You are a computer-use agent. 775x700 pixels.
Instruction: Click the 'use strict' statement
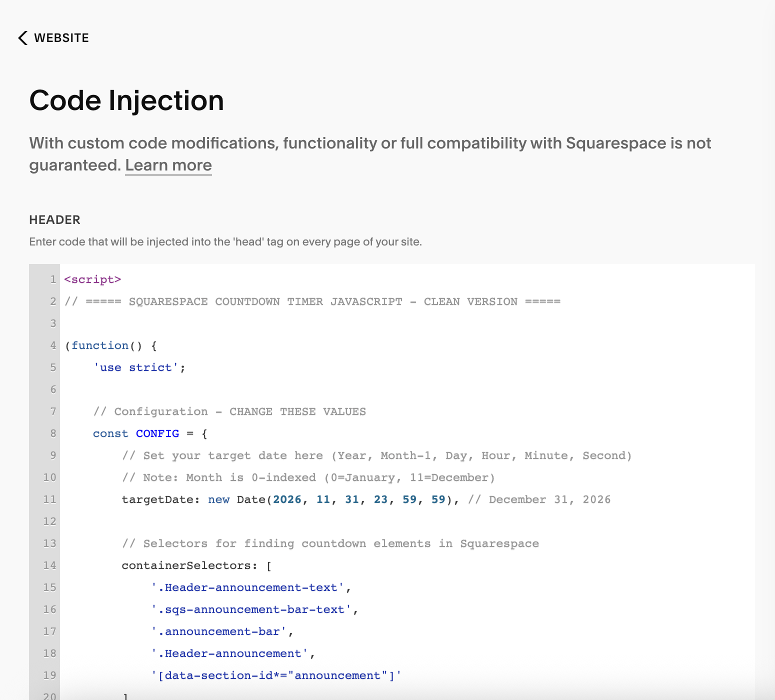[x=139, y=367]
